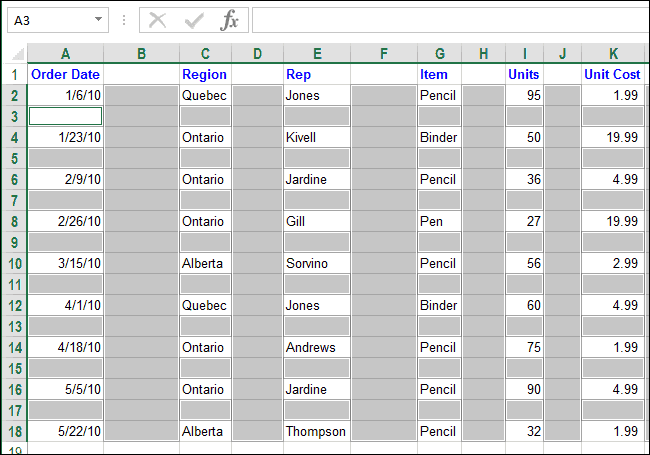Screen dimensions: 650x455
Task: Select the row 1 header
Action: tap(14, 74)
